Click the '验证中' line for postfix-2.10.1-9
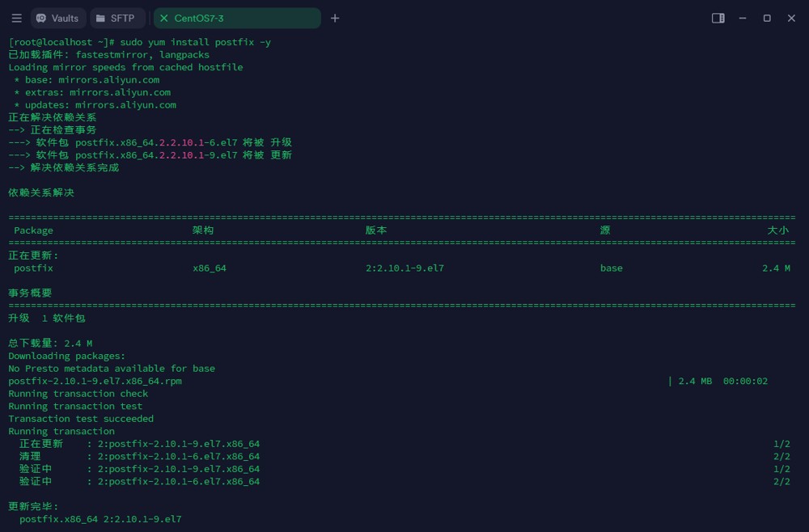 [x=139, y=469]
